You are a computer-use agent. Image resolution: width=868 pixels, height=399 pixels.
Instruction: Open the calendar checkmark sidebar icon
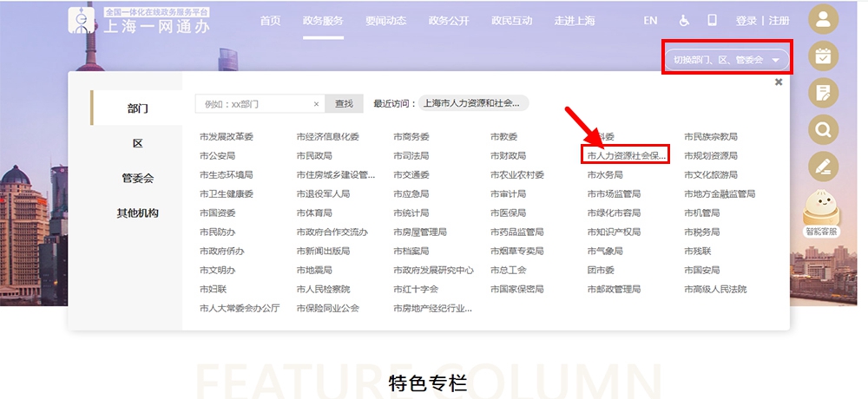coord(823,56)
